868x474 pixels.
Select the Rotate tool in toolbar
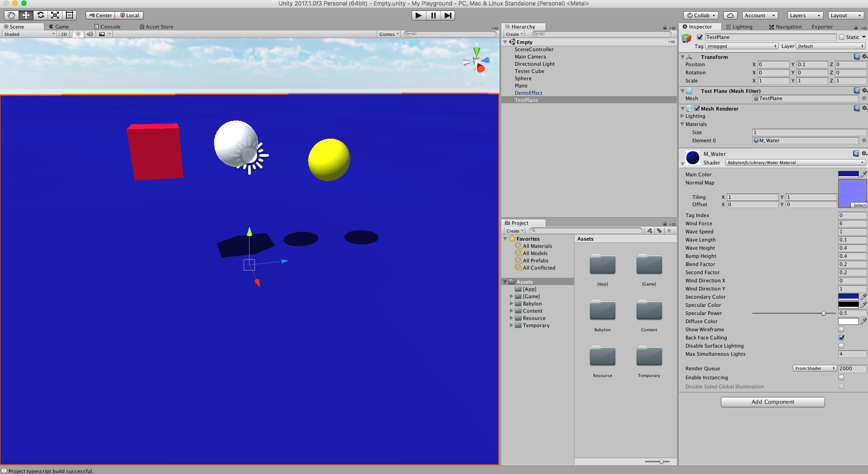coord(40,15)
